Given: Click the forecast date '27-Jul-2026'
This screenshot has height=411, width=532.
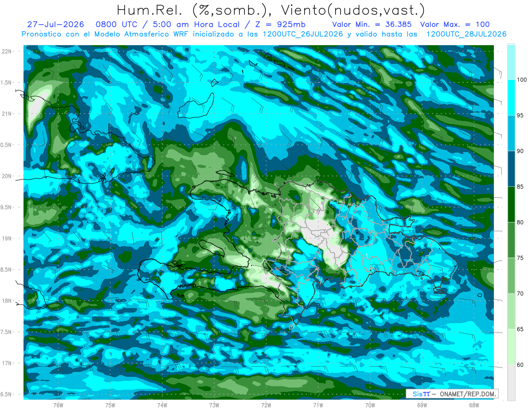Looking at the screenshot, I should point(55,25).
